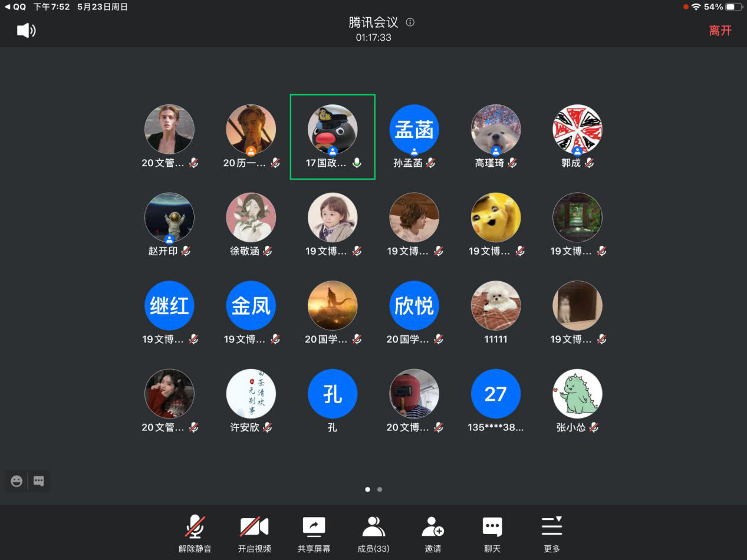
Task: Tap the 继红 blue avatar
Action: point(169,306)
